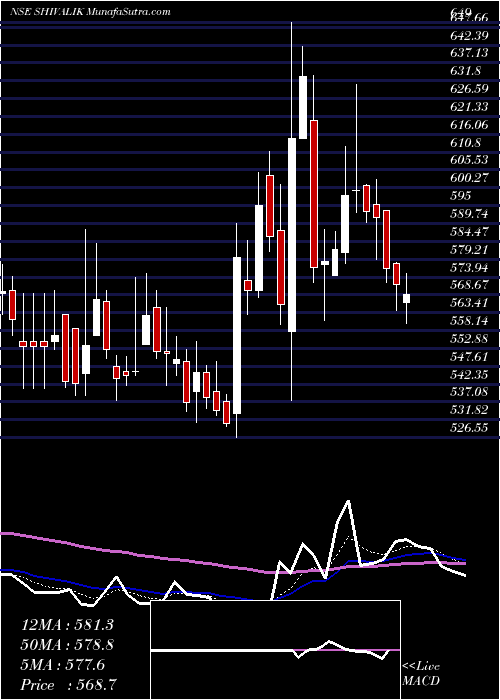Viewport: 500px width, 700px height.
Task: Click the 526.55 price axis label
Action: click(x=469, y=428)
